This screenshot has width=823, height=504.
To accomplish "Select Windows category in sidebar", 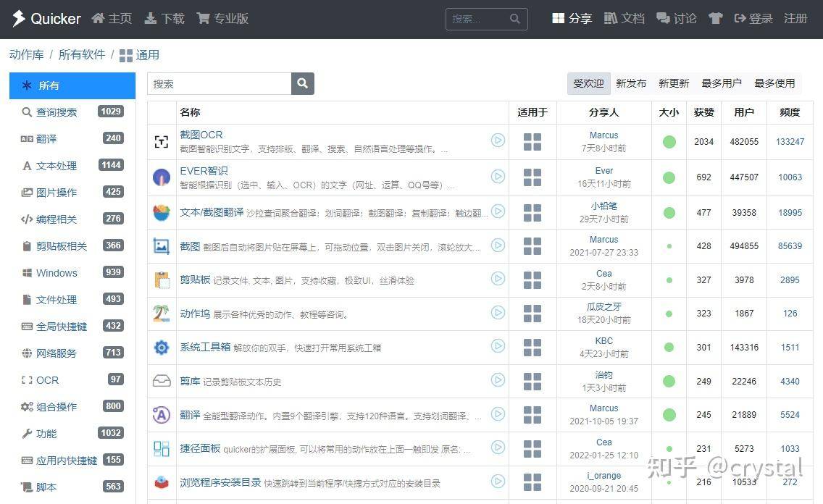I will pos(72,273).
